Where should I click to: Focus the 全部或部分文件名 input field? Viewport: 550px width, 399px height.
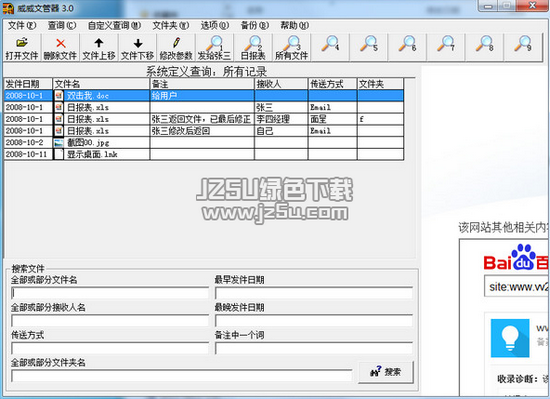(x=110, y=293)
